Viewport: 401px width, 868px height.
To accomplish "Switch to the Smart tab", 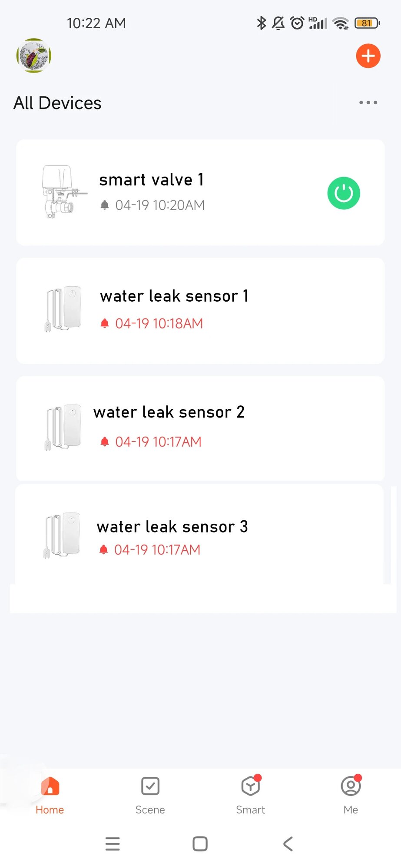I will click(x=251, y=796).
